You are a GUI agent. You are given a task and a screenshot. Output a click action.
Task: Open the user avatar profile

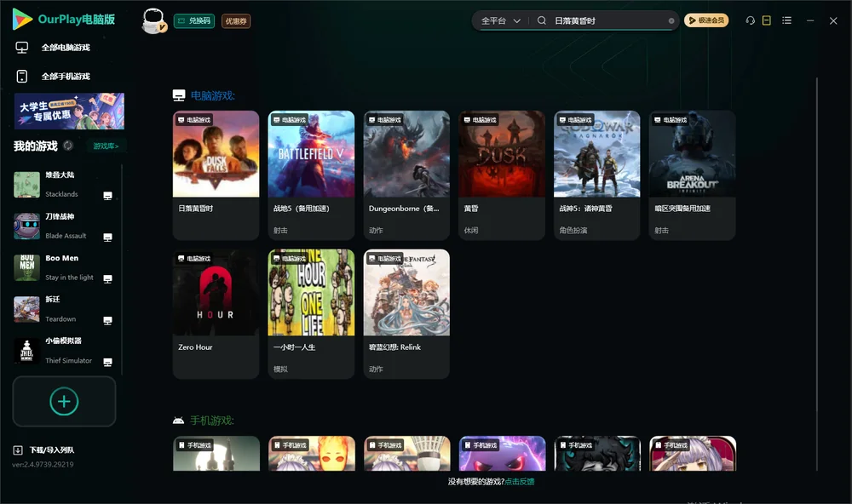tap(153, 20)
